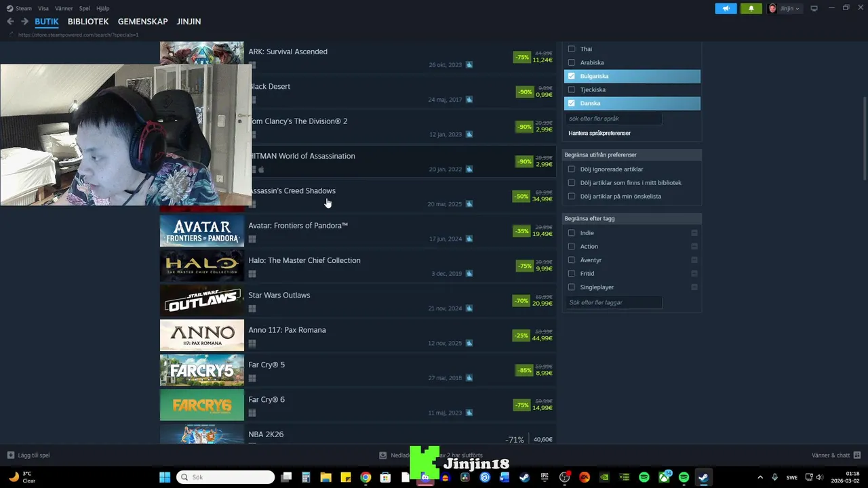The image size is (868, 488).
Task: Open the Jinjin account dropdown
Action: point(784,8)
